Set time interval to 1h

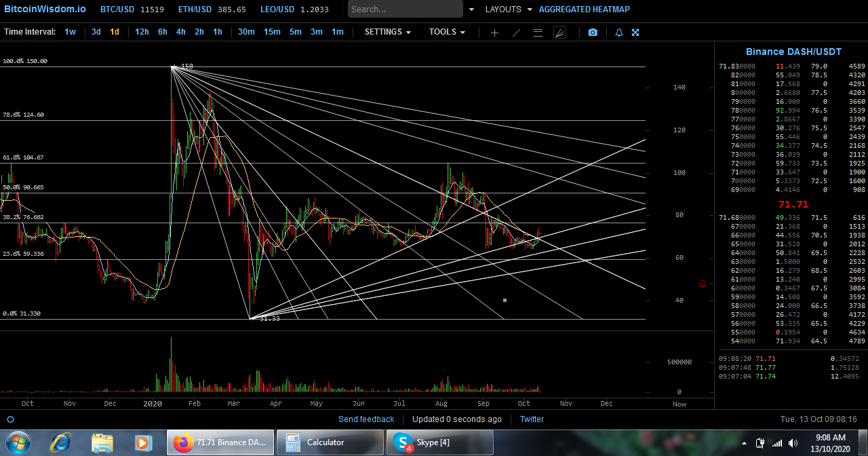(218, 32)
